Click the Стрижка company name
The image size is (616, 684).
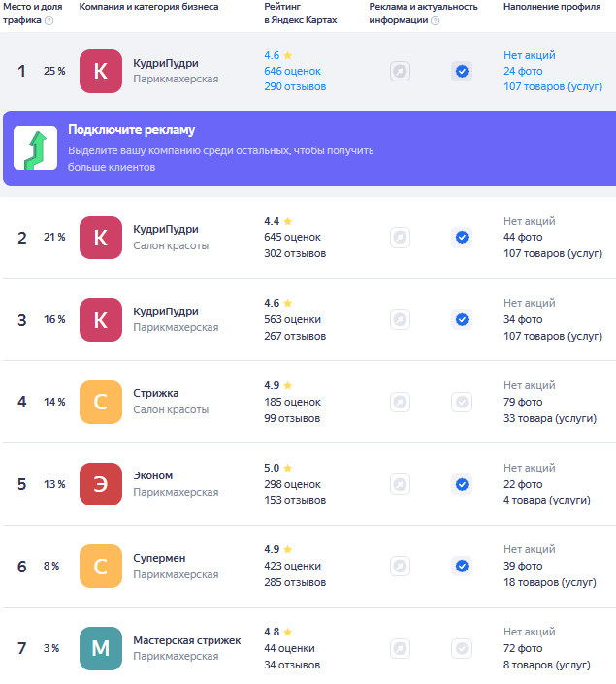click(x=156, y=394)
